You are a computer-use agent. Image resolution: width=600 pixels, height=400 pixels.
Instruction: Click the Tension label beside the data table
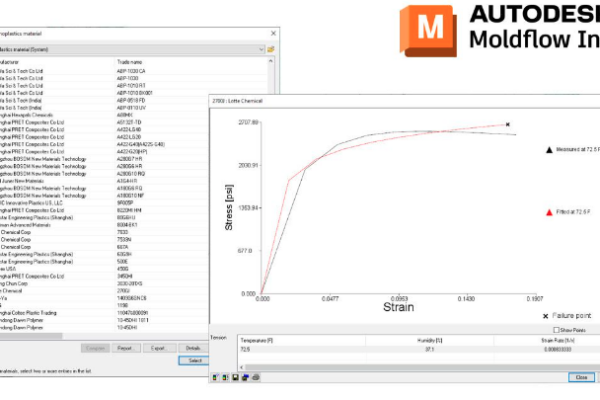tap(218, 338)
